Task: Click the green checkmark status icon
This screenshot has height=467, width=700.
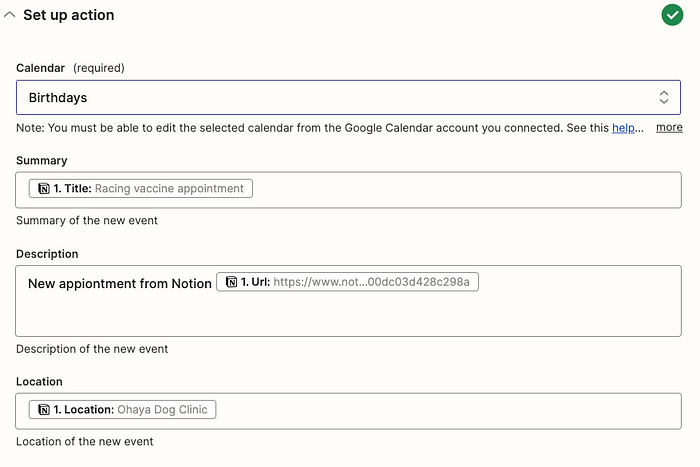Action: 672,15
